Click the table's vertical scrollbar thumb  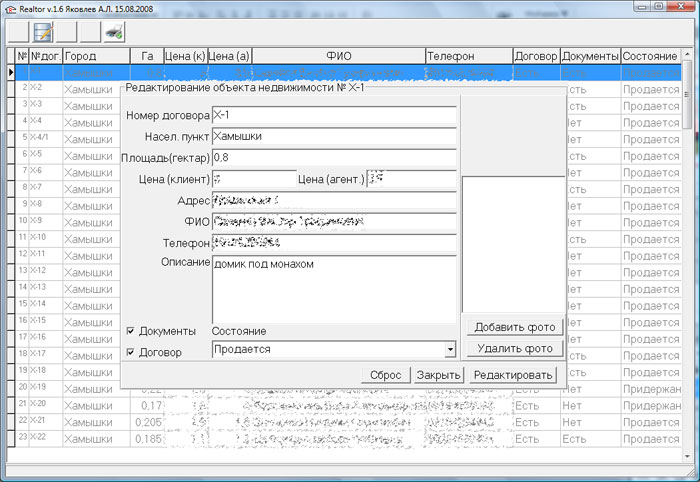pos(687,95)
